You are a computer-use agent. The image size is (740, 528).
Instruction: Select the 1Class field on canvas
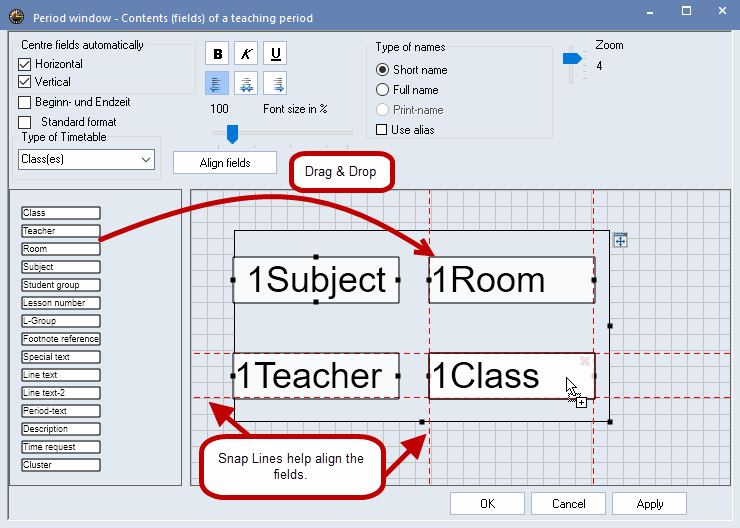coord(512,376)
